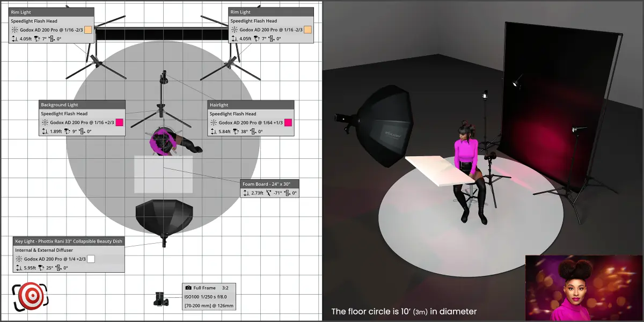Screen dimensions: 644x322
Task: Click the right Rim Light label header
Action: 271,12
